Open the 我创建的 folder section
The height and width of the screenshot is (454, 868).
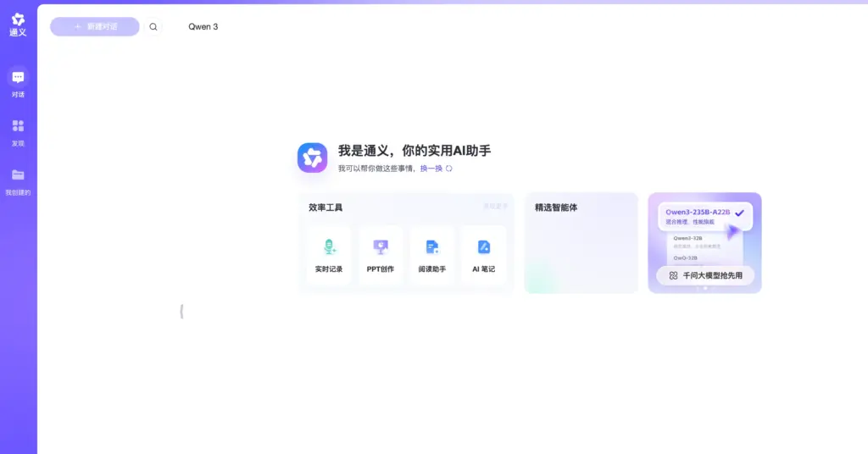18,182
